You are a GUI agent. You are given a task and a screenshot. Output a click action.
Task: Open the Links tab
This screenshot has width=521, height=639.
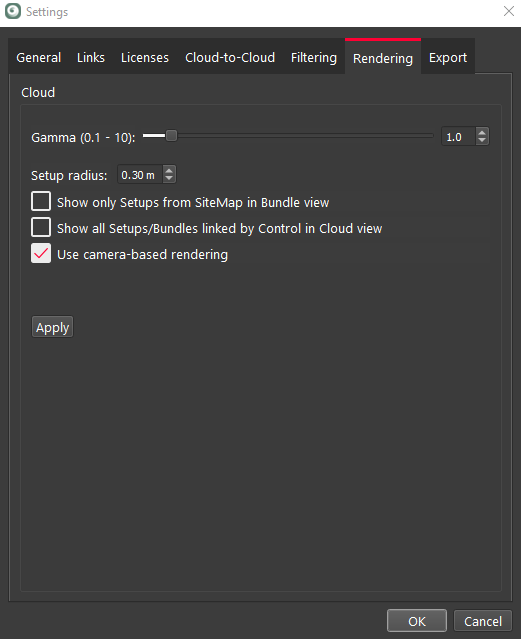tap(91, 57)
